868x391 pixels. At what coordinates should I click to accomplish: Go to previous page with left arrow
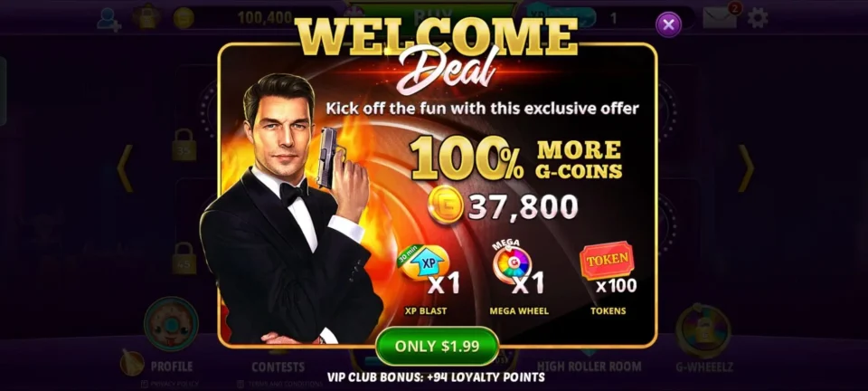pos(125,167)
